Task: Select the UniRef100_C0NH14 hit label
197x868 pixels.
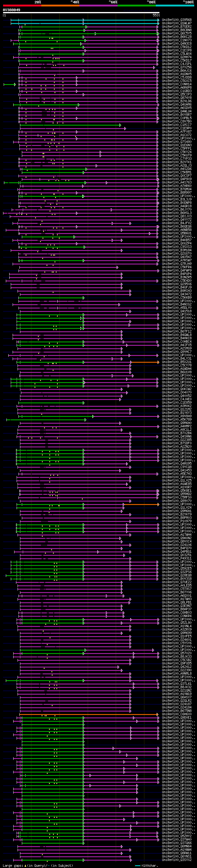Action: (x=176, y=84)
